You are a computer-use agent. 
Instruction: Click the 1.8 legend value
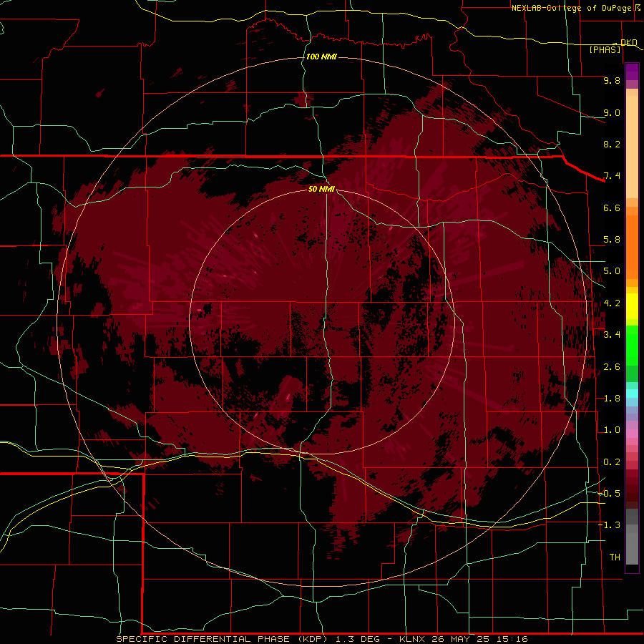(612, 399)
